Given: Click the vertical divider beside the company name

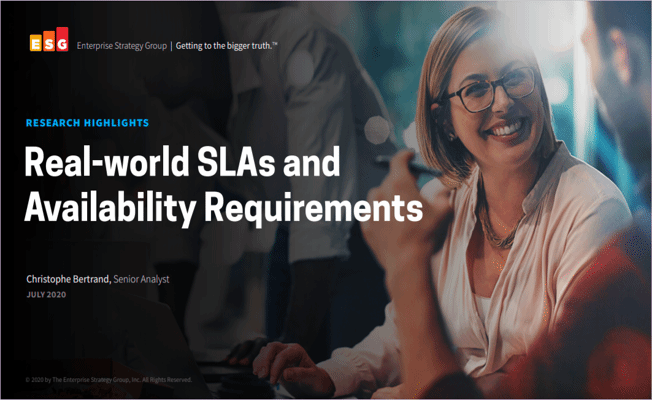Looking at the screenshot, I should click(171, 45).
